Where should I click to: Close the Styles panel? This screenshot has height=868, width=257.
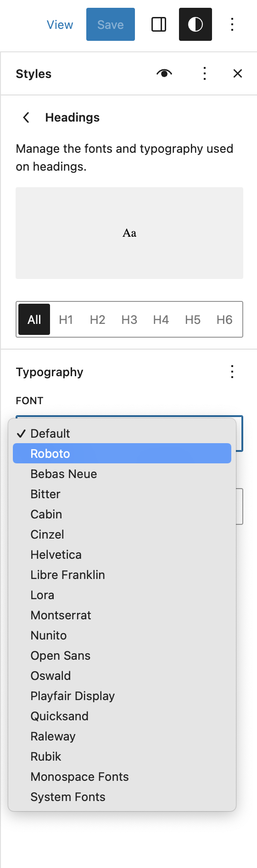238,73
